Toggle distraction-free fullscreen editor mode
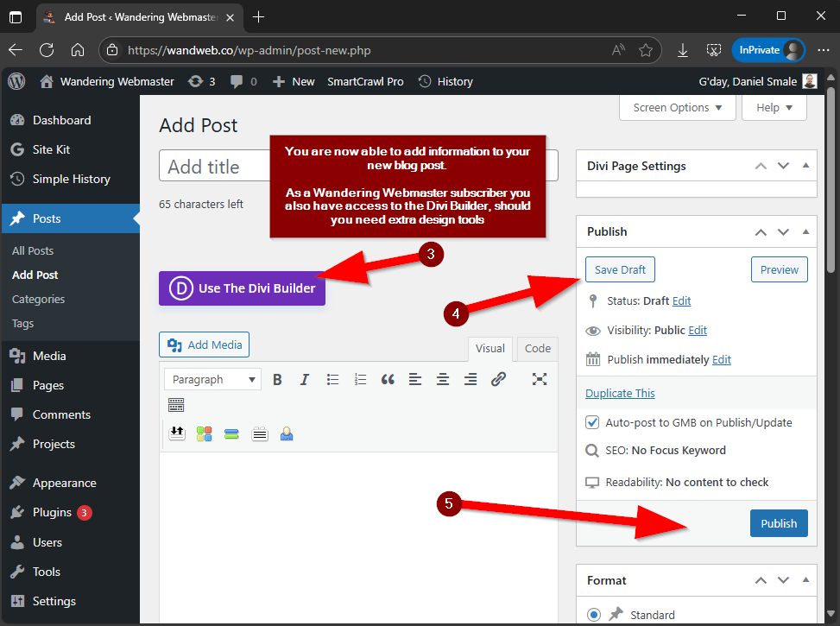The image size is (840, 626). 540,379
